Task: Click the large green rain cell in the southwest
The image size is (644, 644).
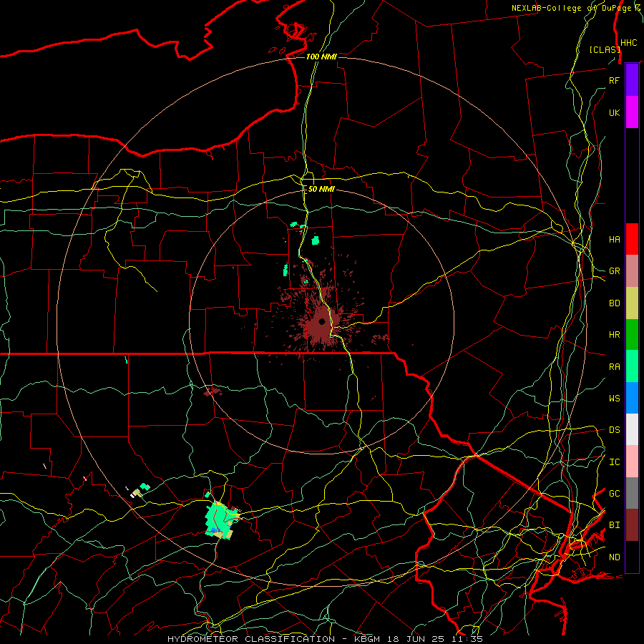Action: coord(220,519)
